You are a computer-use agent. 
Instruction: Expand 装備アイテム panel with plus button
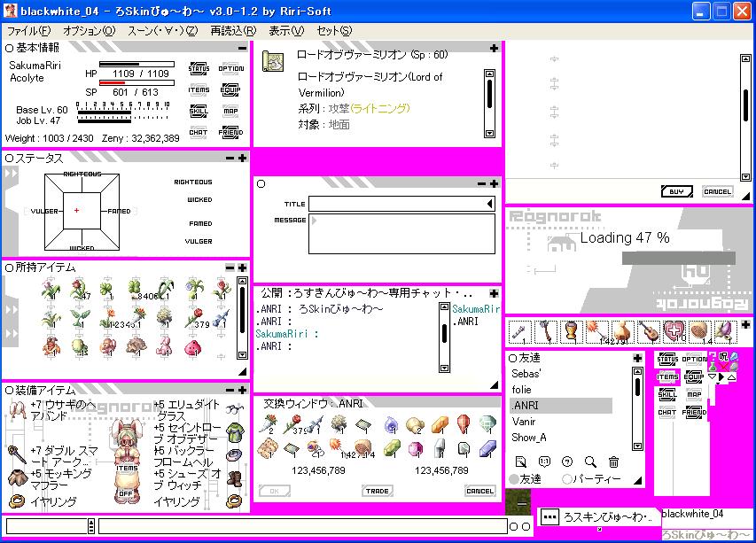point(242,390)
